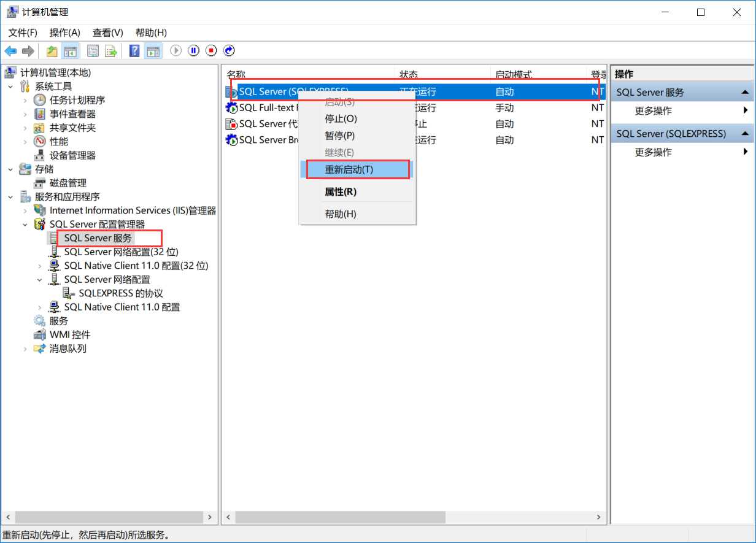The image size is (756, 543).
Task: Click the SQL Server 代理 service row icon
Action: [x=232, y=124]
